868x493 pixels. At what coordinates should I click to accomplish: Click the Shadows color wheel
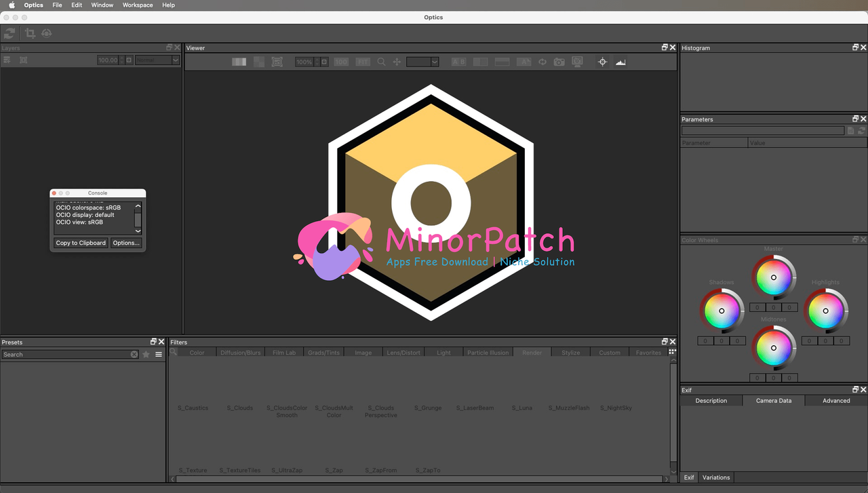[x=722, y=311]
